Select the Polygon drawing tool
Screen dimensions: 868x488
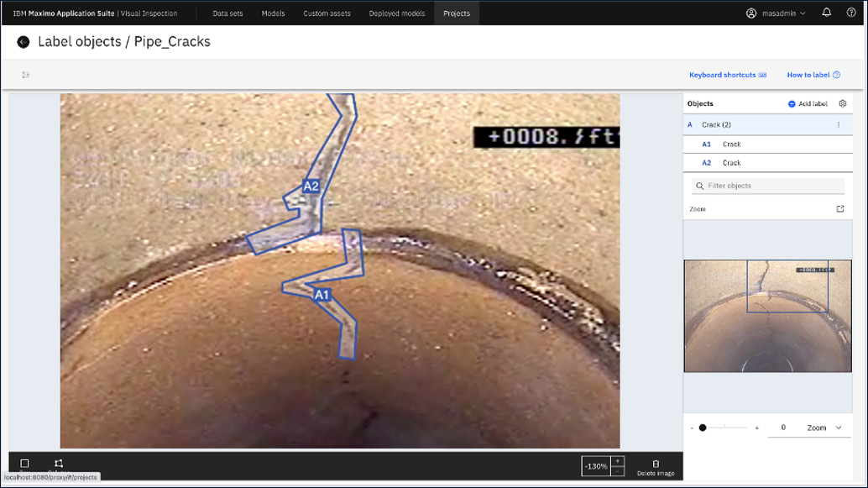coord(59,464)
